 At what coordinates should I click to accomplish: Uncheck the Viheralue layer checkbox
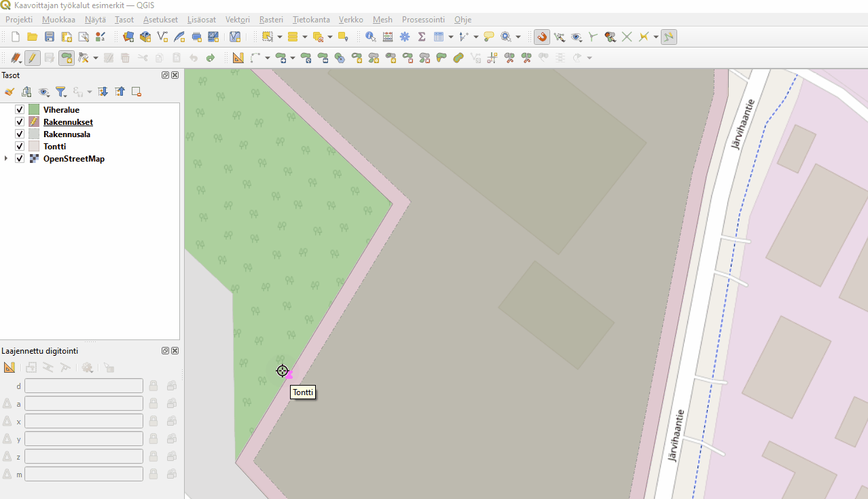pyautogui.click(x=20, y=110)
